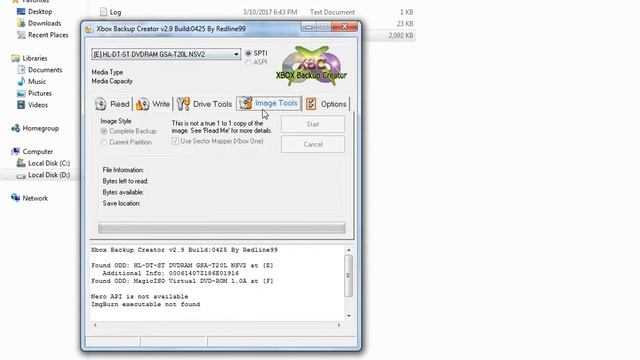
Task: Click the XBC logo image
Action: point(312,66)
